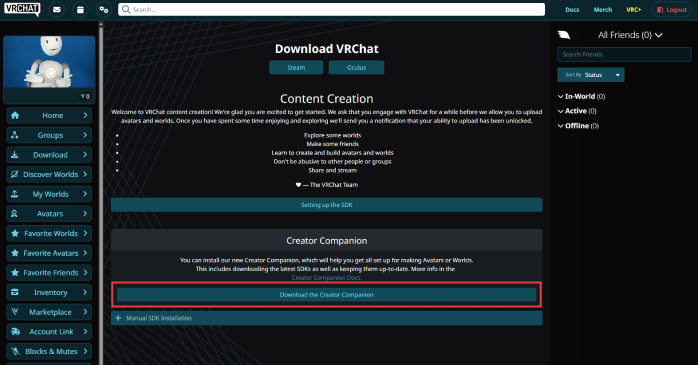Click Download the Creator Companion button
This screenshot has height=365, width=698.
click(x=326, y=295)
